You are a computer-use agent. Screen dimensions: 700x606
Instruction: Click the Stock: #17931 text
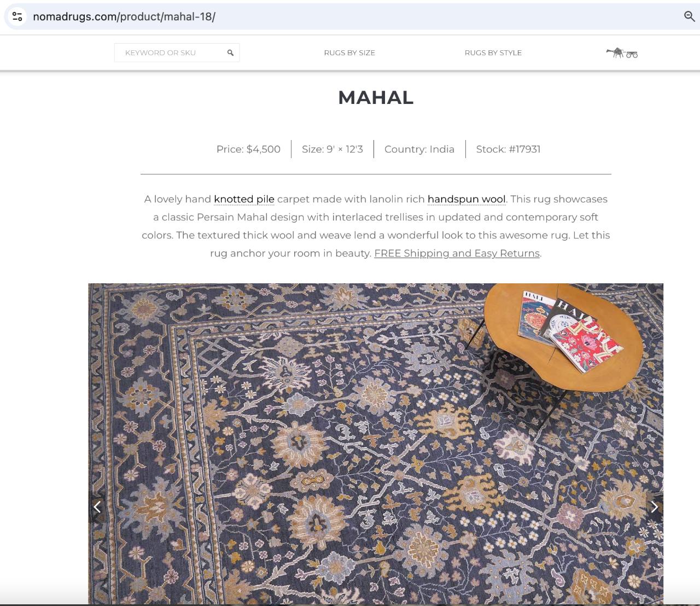click(x=508, y=149)
